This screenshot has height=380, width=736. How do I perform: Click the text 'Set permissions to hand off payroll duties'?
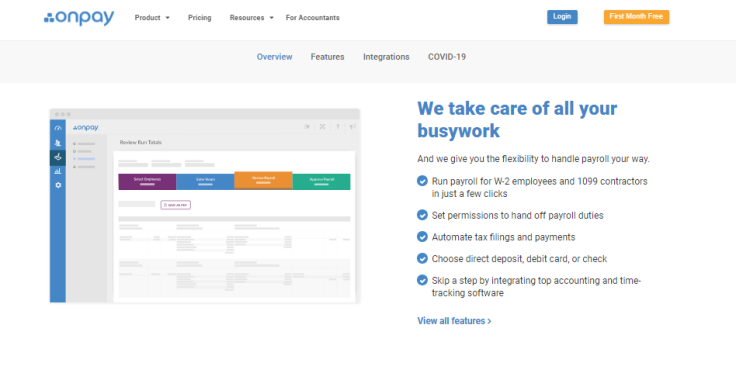(x=517, y=215)
